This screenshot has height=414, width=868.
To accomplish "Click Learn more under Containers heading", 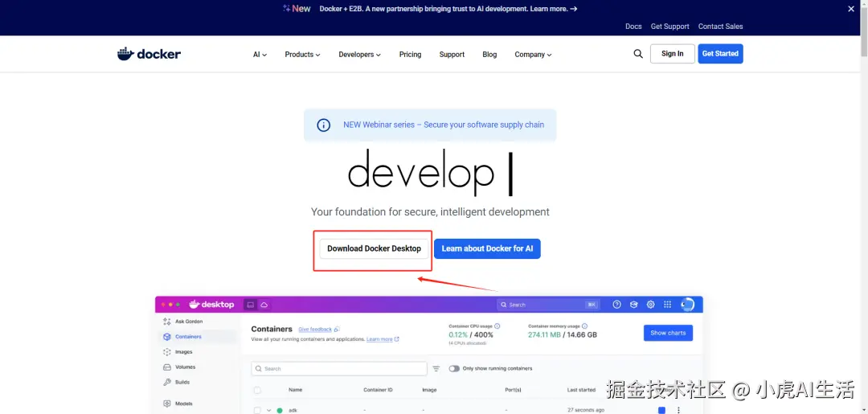I will (379, 339).
